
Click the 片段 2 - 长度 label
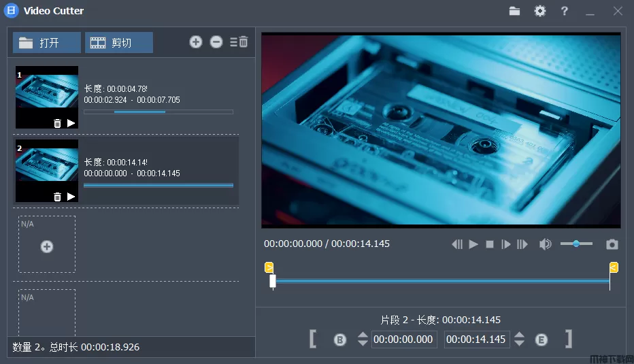tap(441, 320)
